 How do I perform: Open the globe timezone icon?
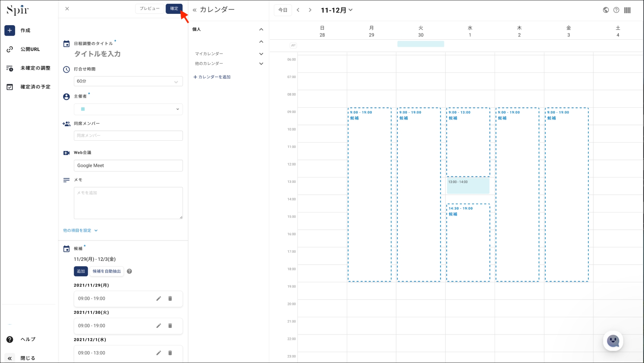tap(606, 10)
